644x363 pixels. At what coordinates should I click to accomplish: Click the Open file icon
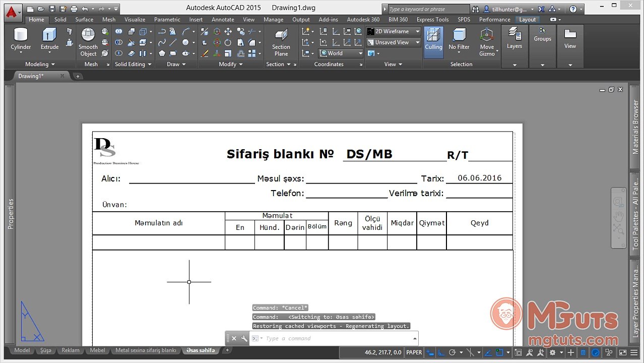click(41, 9)
